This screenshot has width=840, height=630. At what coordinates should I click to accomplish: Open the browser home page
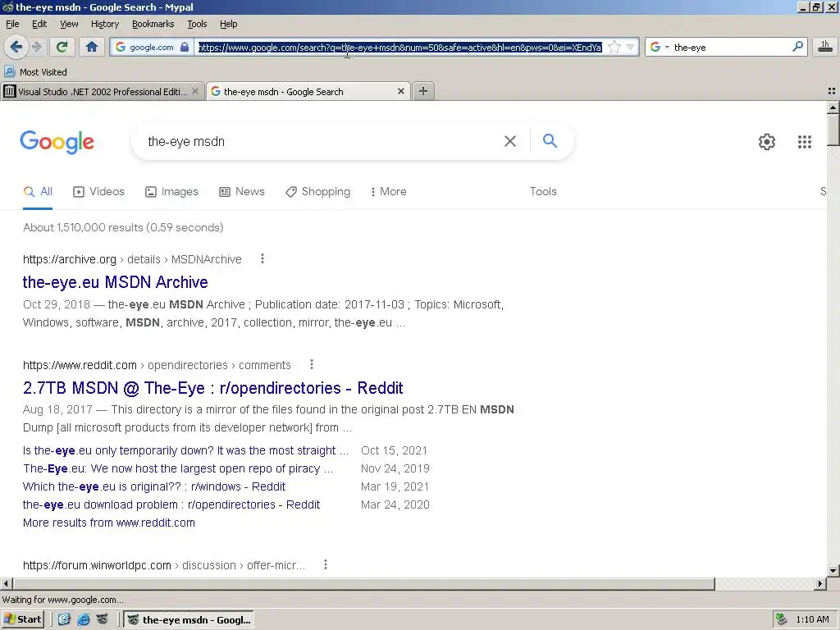[92, 47]
